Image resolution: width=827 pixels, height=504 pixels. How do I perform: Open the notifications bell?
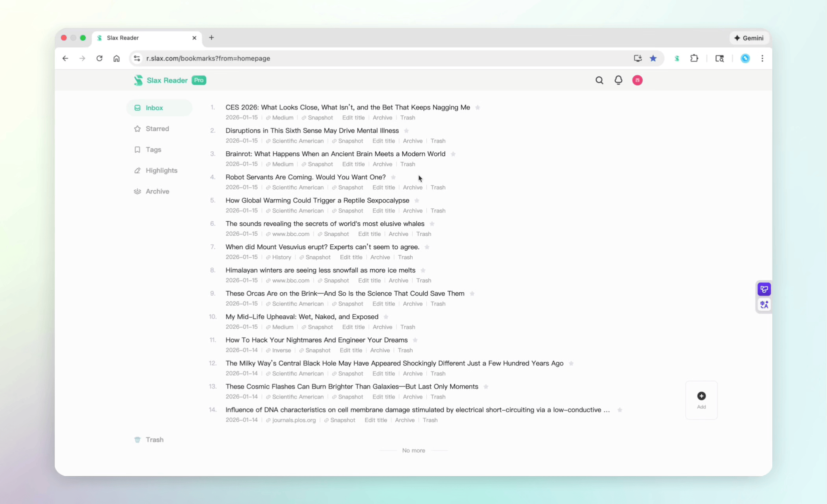click(x=618, y=80)
